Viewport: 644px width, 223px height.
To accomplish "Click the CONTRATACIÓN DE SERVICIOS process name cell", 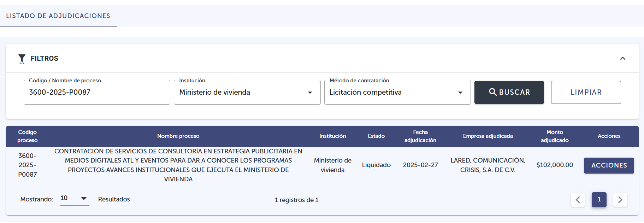I will 178,165.
